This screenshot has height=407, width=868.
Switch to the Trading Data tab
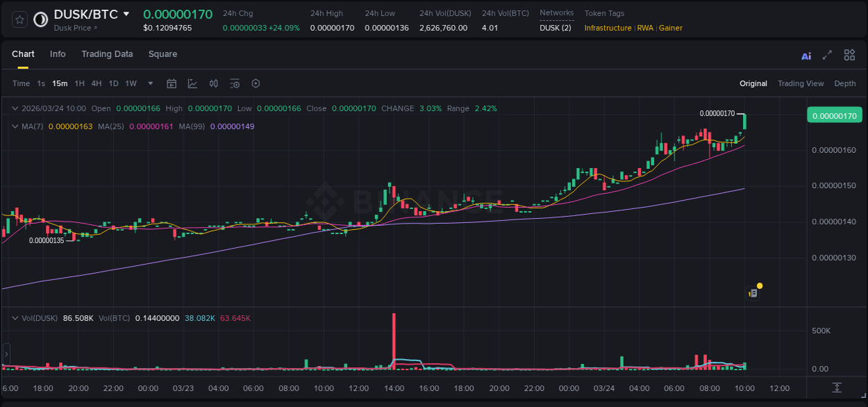pos(107,54)
